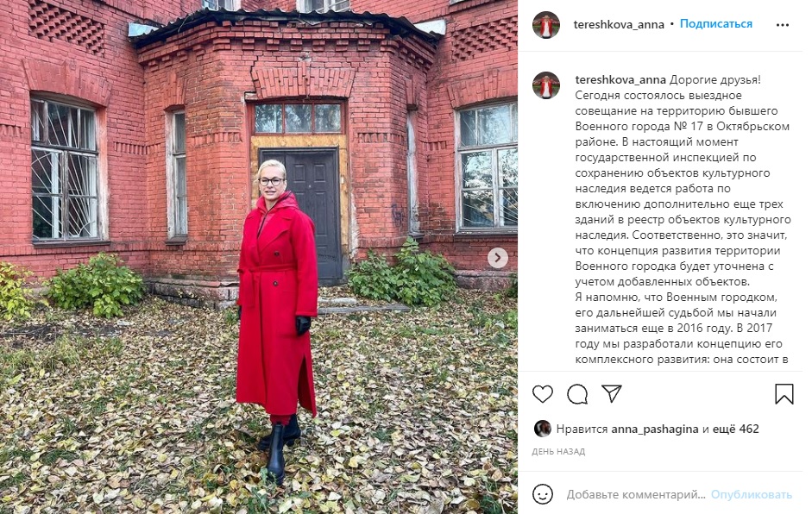Screen dimensions: 812x514
Task: Open three-dot more options menu
Action: [x=783, y=25]
